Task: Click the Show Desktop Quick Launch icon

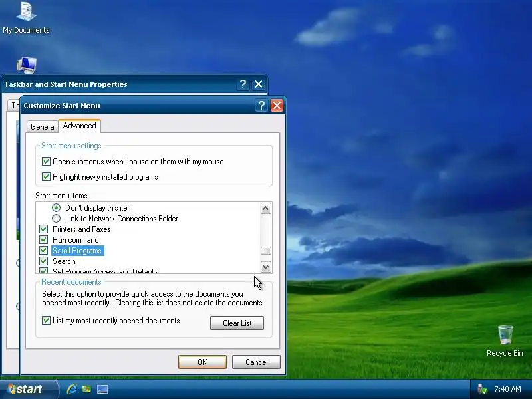Action: [102, 389]
